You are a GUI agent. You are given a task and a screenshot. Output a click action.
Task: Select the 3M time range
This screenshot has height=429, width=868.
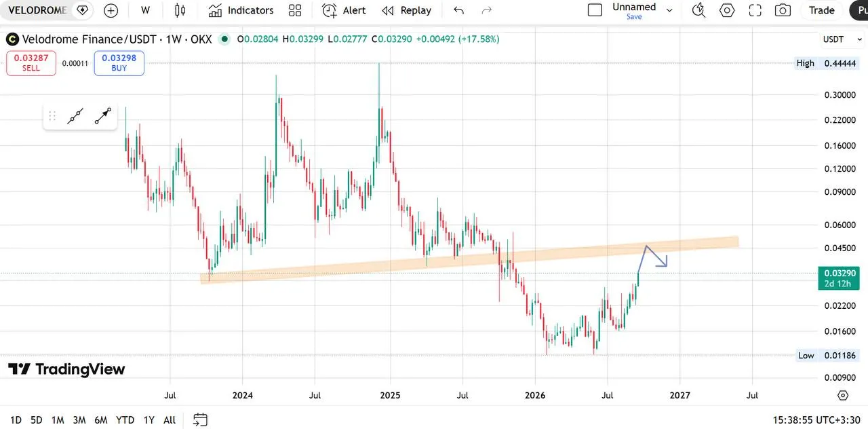[79, 420]
